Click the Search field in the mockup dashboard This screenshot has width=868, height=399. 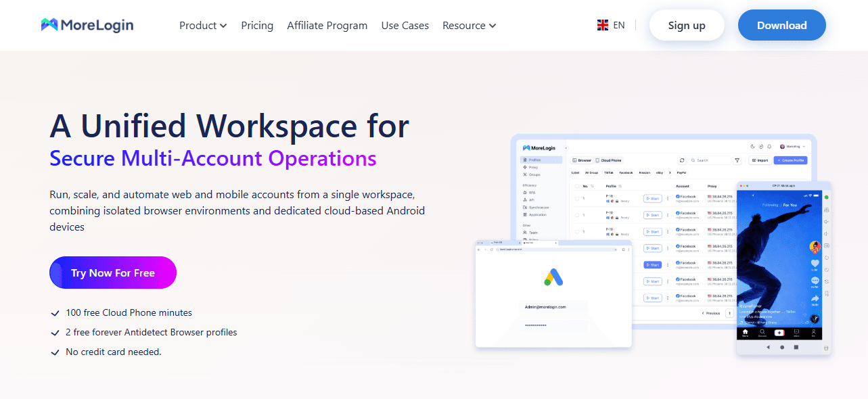(710, 160)
